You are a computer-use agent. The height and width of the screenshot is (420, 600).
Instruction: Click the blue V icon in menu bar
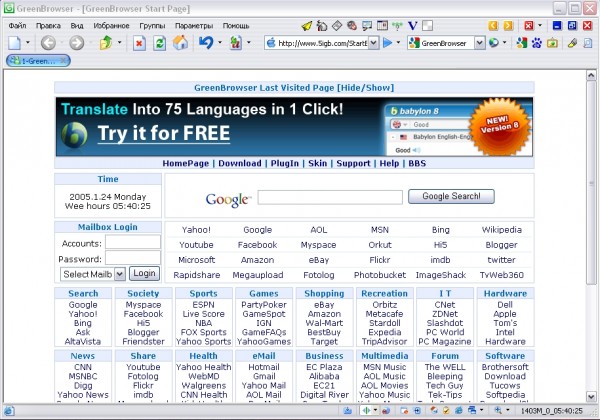(412, 26)
